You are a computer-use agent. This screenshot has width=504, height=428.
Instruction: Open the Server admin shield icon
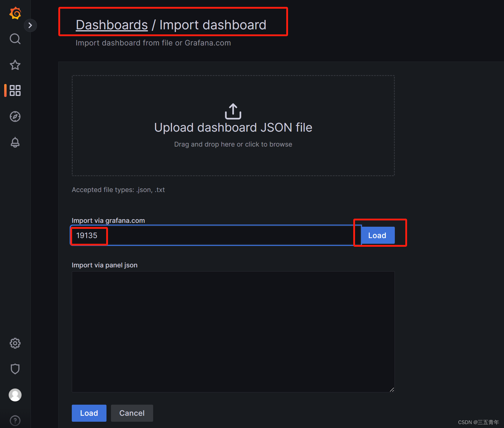point(15,369)
